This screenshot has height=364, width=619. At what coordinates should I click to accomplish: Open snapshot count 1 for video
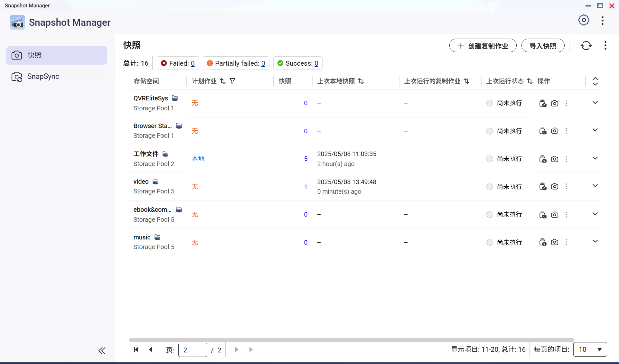pos(305,187)
